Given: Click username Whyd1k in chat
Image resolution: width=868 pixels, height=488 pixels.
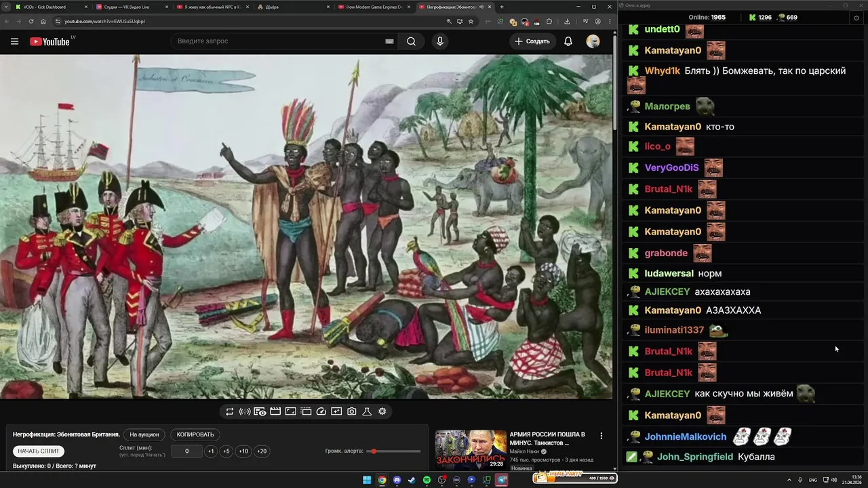Looking at the screenshot, I should pos(663,71).
